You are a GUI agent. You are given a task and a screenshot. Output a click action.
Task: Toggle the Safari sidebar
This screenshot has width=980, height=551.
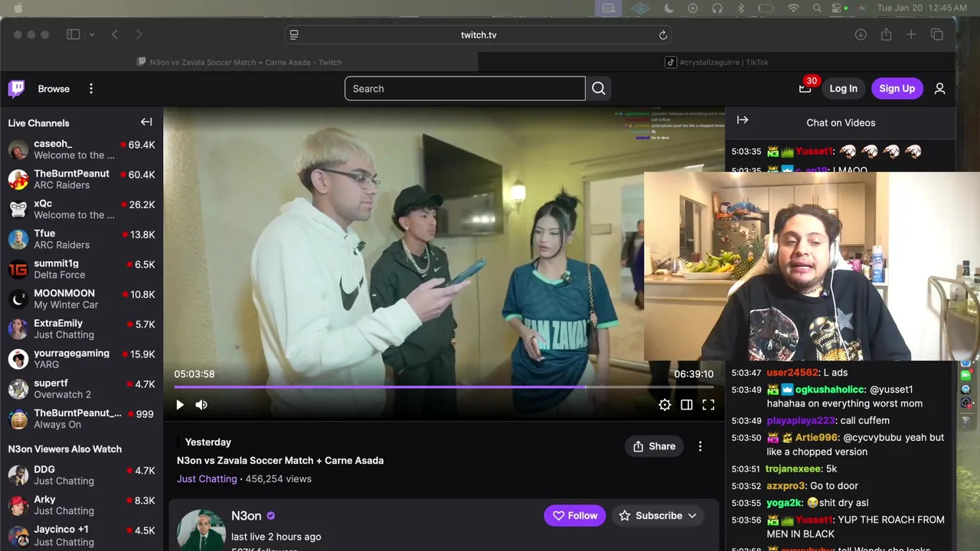73,34
